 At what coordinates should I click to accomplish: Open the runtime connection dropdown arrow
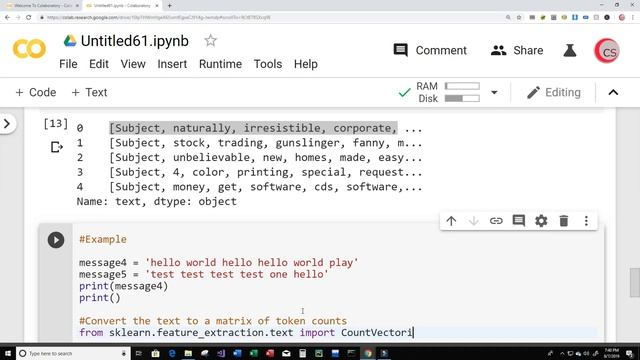coord(494,92)
